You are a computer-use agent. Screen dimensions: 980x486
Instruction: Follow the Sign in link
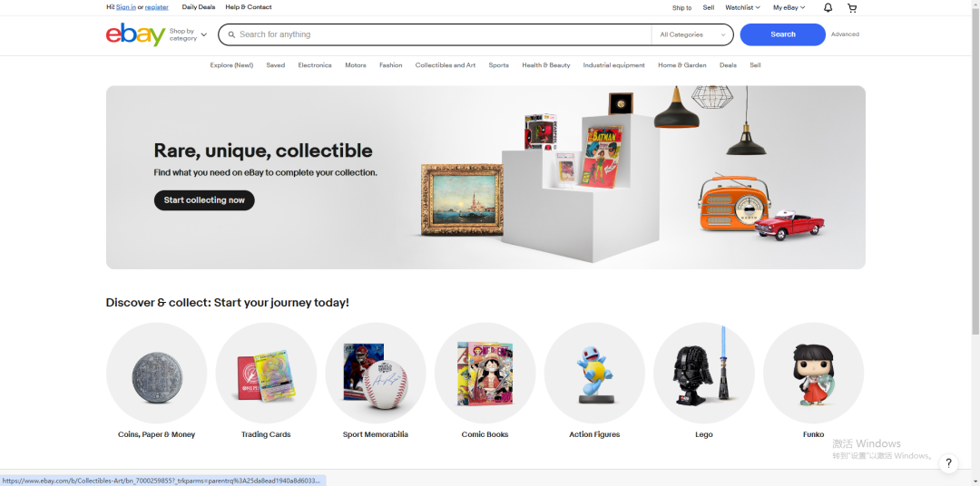[x=125, y=7]
